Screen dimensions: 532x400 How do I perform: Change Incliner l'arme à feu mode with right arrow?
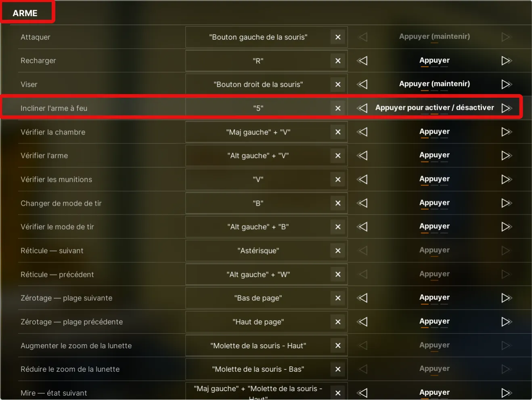[506, 108]
